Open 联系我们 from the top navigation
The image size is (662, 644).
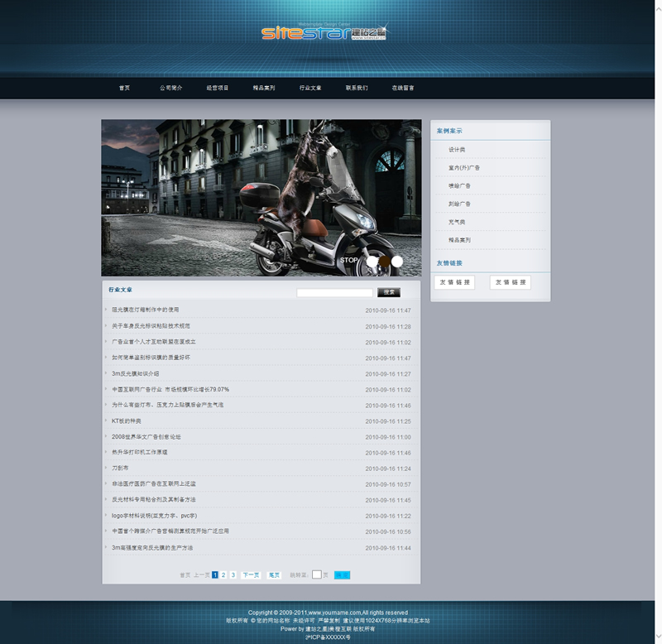point(357,88)
